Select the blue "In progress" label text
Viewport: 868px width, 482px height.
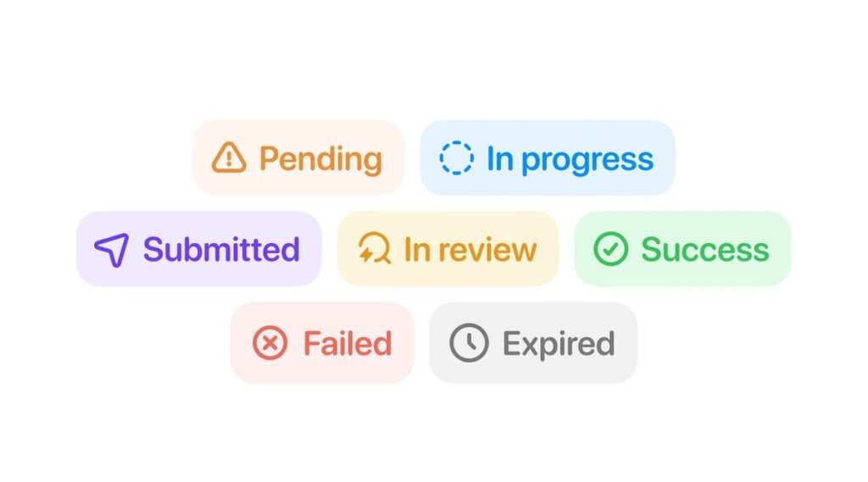click(570, 158)
